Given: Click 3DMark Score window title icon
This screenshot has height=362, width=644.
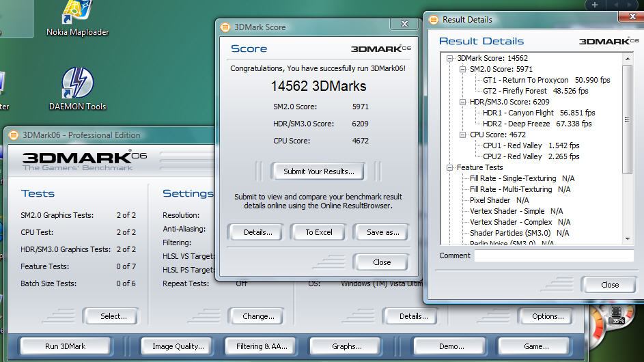Looking at the screenshot, I should 225,27.
